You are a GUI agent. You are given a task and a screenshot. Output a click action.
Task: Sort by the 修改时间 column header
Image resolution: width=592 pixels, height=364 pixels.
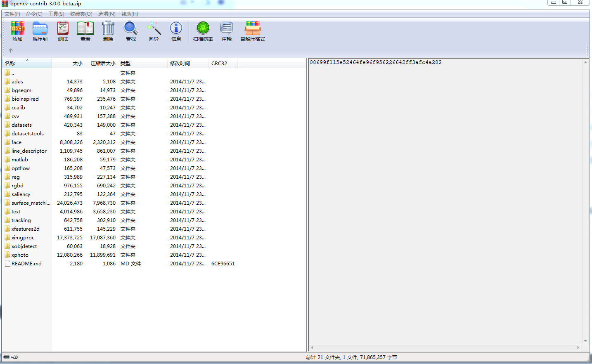pos(188,63)
